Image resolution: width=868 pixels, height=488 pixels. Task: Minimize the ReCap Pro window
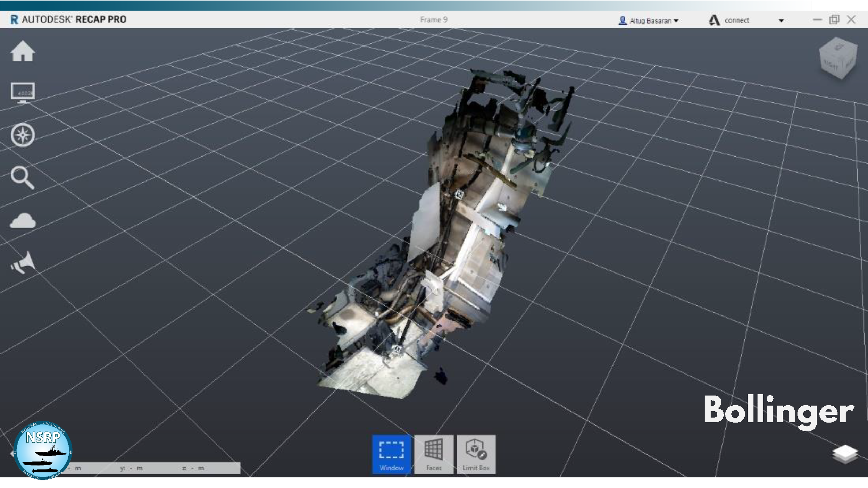(817, 20)
